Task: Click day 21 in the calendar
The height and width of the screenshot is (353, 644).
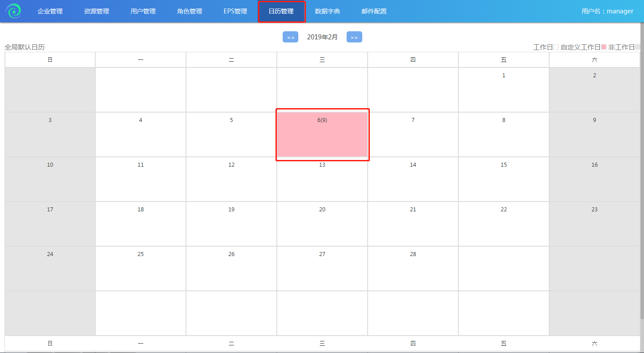Action: pyautogui.click(x=413, y=224)
